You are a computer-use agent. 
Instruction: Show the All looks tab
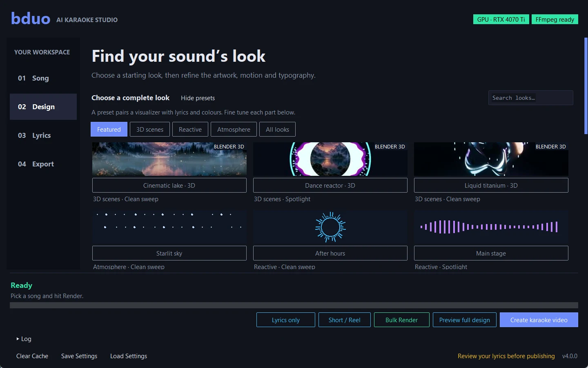coord(277,129)
